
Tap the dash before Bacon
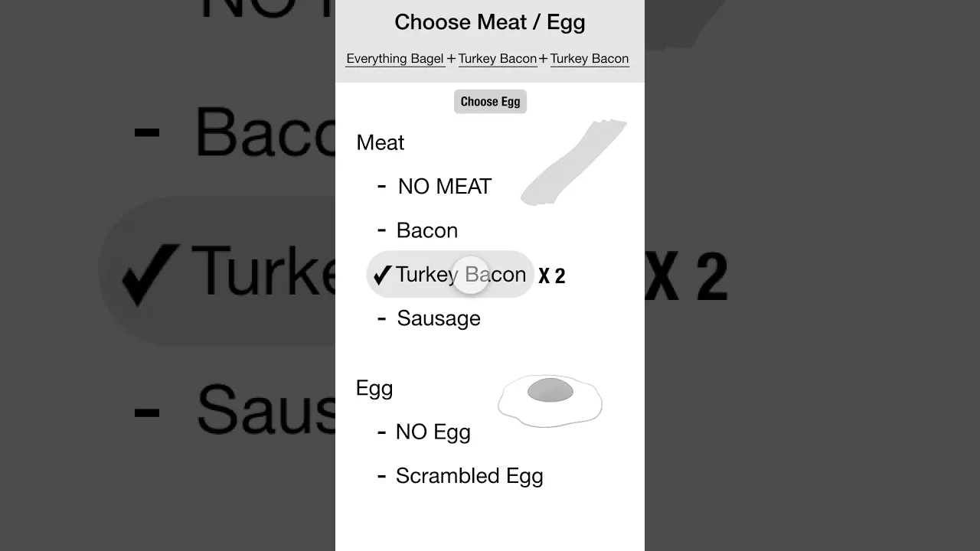[x=382, y=230]
